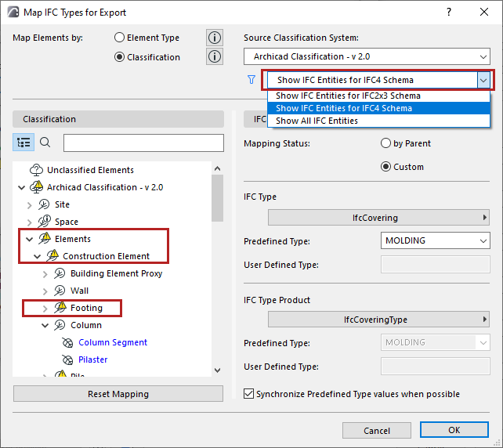The width and height of the screenshot is (503, 448).
Task: Choose Show All IFC Entities
Action: [x=378, y=121]
